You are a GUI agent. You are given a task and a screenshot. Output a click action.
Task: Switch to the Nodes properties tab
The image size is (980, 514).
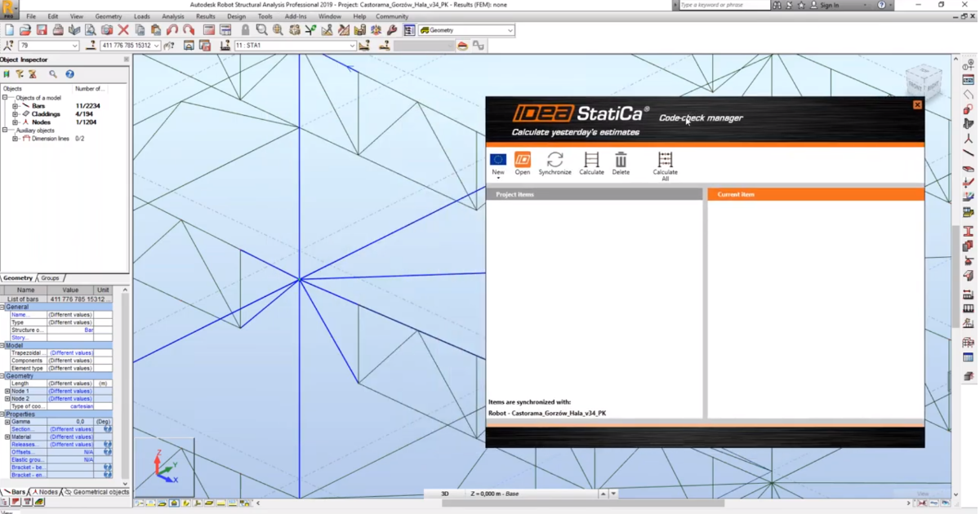tap(46, 493)
